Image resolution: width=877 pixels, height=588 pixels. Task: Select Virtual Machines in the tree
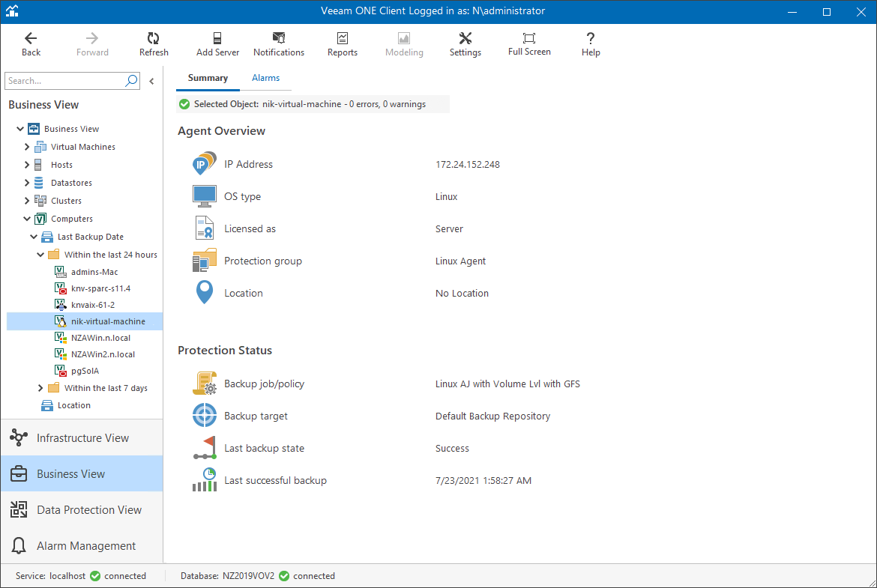pos(82,147)
